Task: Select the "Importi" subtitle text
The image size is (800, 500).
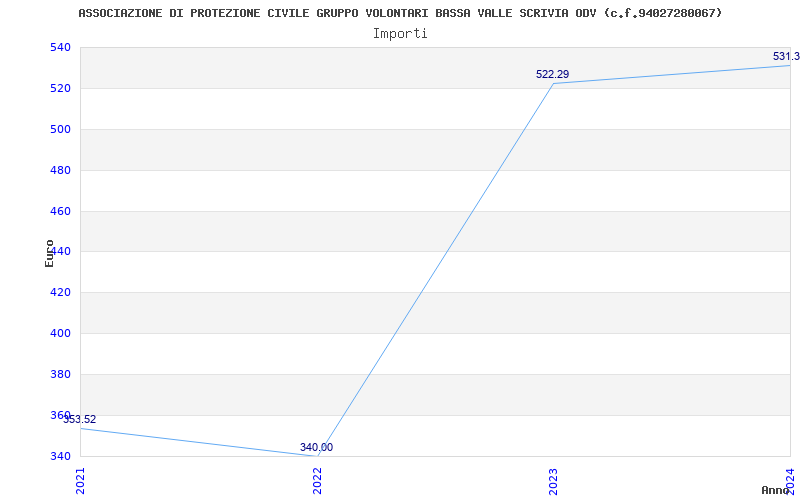Action: (x=400, y=34)
